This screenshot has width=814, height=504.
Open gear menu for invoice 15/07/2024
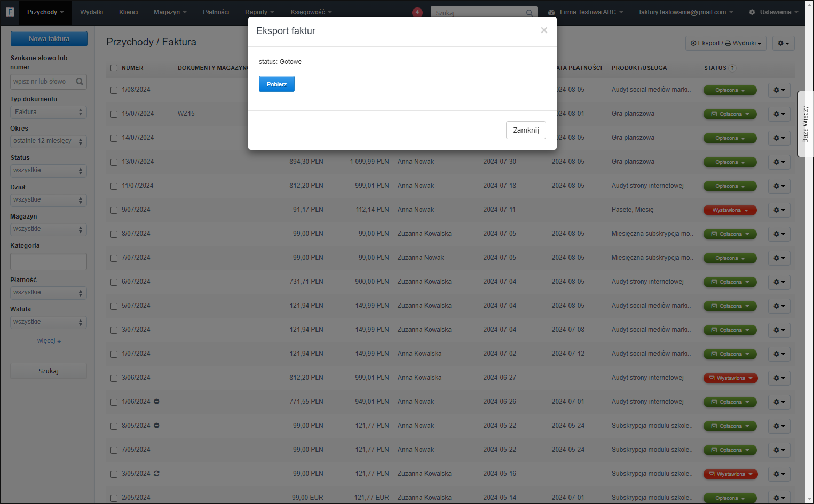click(779, 114)
